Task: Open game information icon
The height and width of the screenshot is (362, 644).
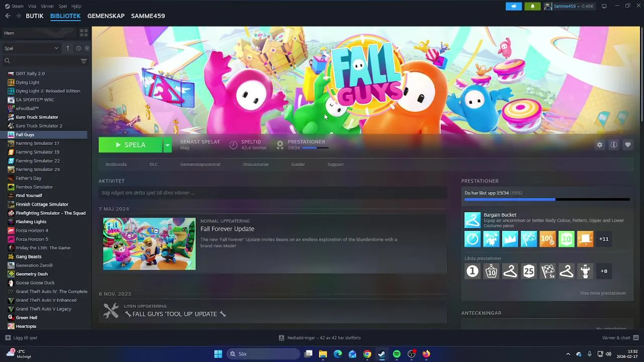Action: 614,145
